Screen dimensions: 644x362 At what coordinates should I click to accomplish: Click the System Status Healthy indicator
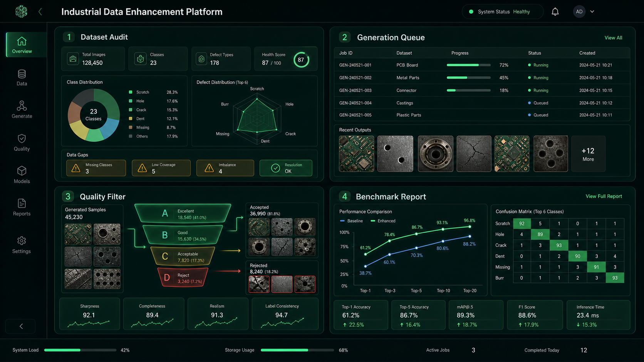[x=503, y=12]
